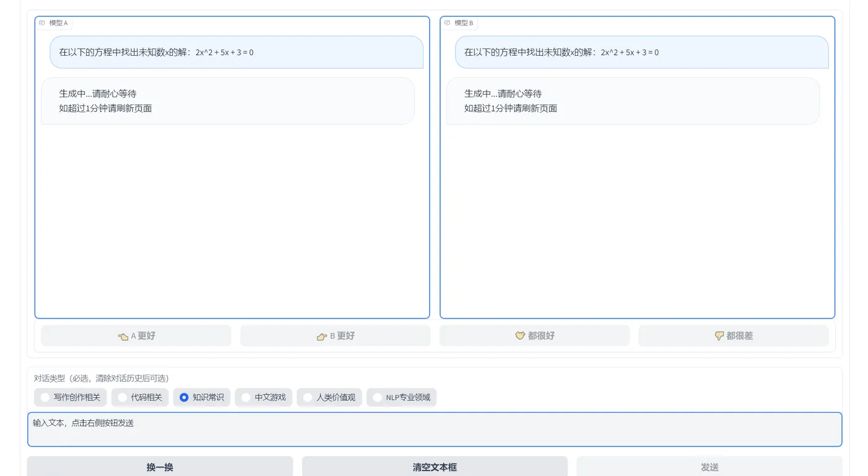The image size is (868, 476).
Task: Vote A更好 button
Action: (136, 336)
